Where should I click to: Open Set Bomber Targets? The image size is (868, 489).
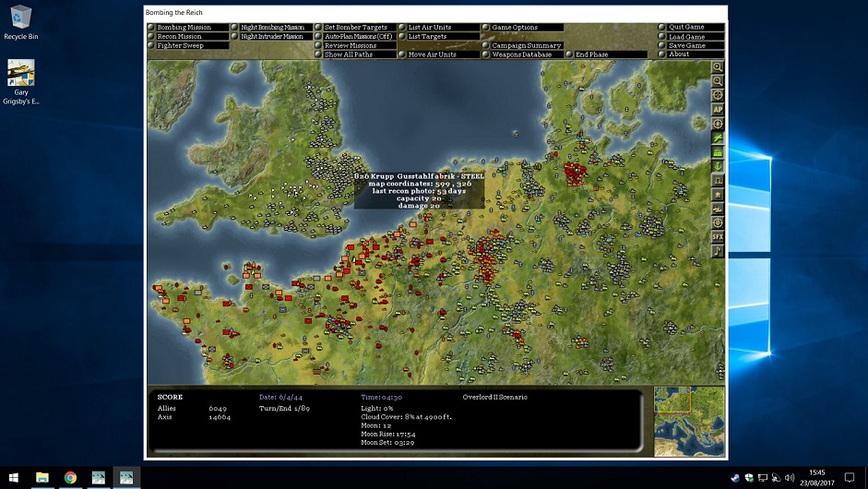pos(355,27)
